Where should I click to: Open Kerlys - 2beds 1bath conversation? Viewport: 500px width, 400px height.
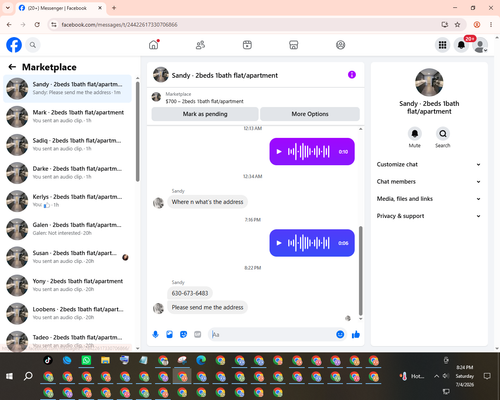(68, 201)
